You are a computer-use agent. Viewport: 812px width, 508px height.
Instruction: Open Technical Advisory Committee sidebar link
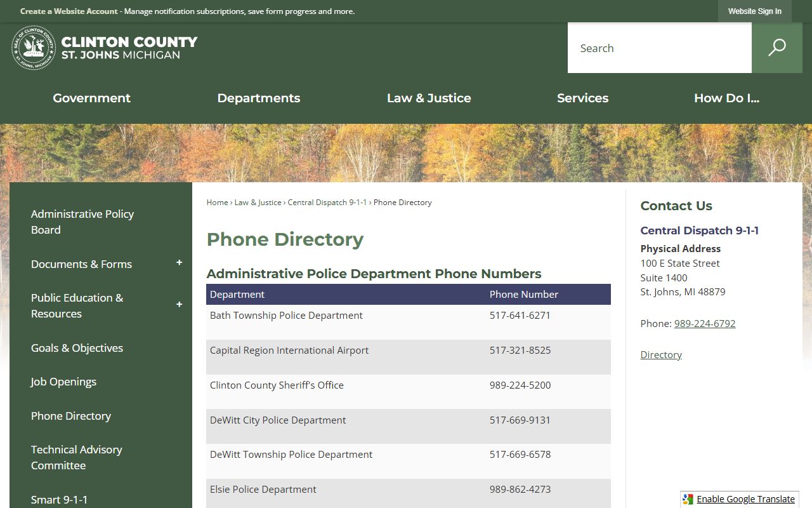coord(77,457)
